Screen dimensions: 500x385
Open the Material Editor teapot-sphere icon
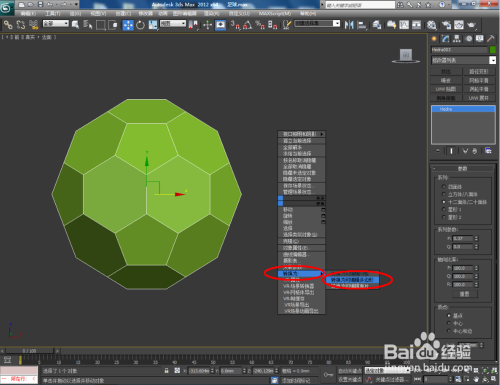pos(432,25)
